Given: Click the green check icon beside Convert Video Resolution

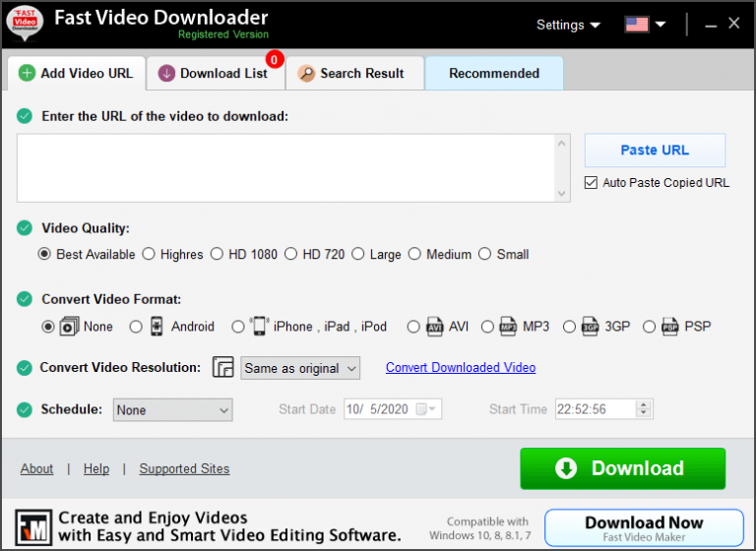Looking at the screenshot, I should (25, 368).
